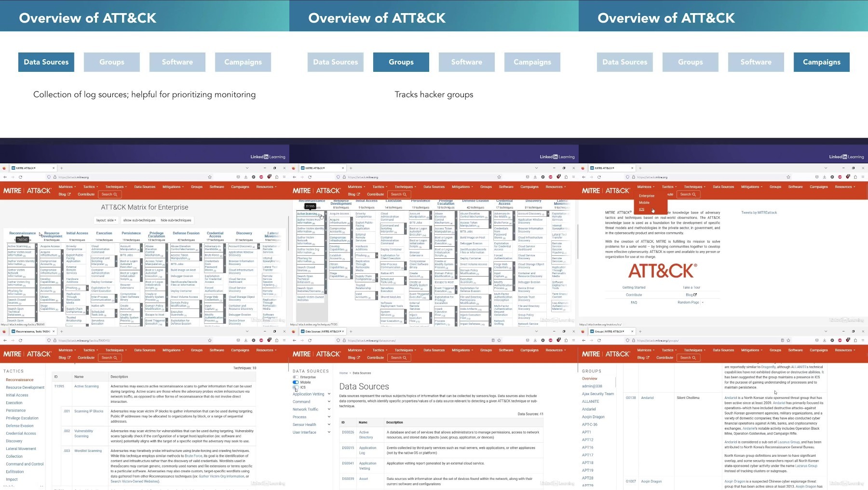Open the Tactics dropdown in the Enterprise Matrix window
Screen dimensions: 868x490
[x=90, y=187]
